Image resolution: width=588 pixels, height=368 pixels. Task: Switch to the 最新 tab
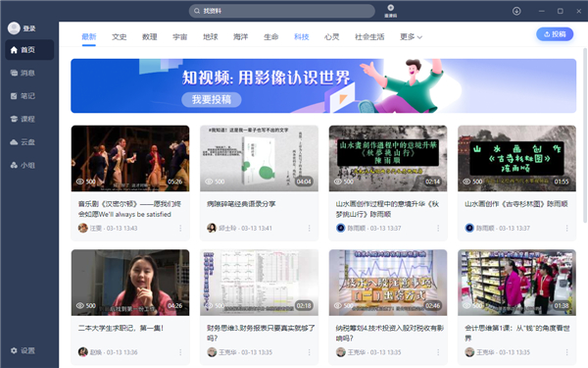click(x=89, y=37)
